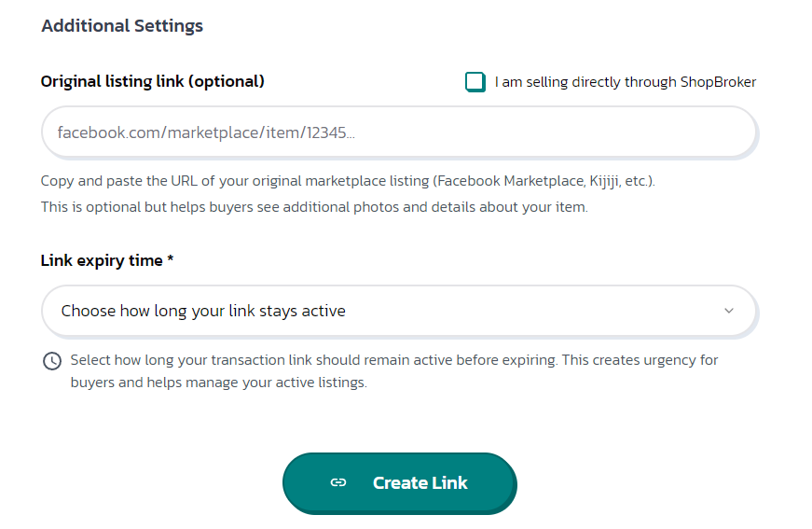This screenshot has height=529, width=812.
Task: Click the facebook.com/marketplace placeholder text
Action: pos(206,132)
